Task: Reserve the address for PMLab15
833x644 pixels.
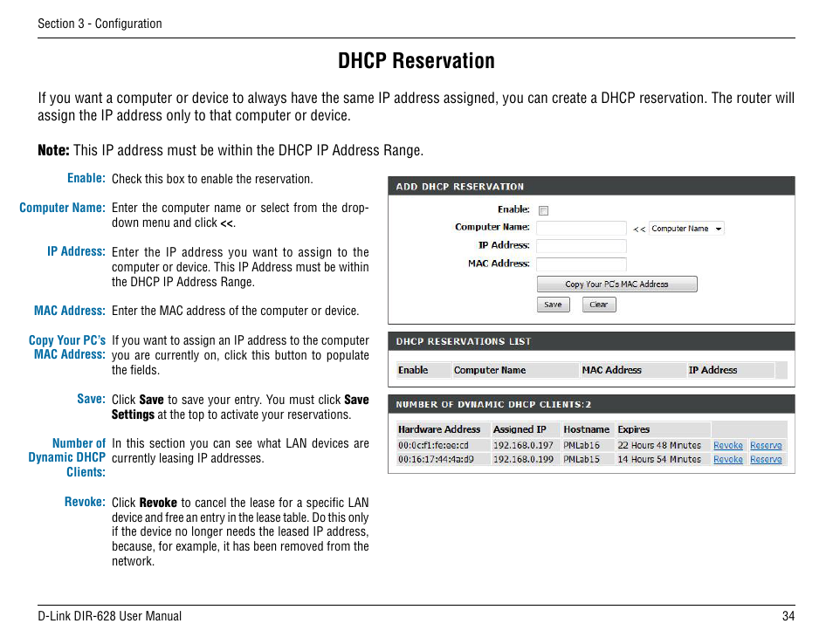Action: point(766,459)
